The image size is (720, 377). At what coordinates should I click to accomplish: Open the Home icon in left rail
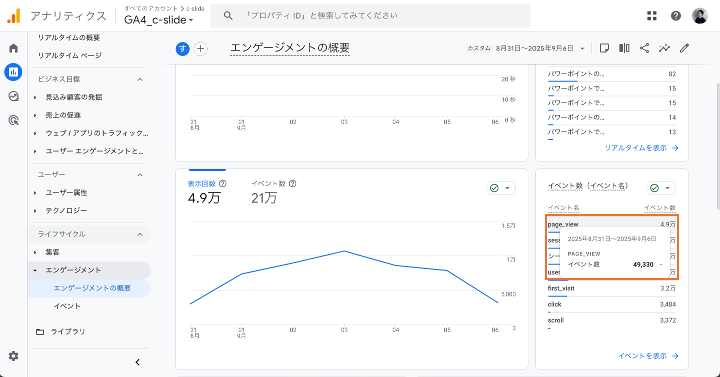coord(14,48)
